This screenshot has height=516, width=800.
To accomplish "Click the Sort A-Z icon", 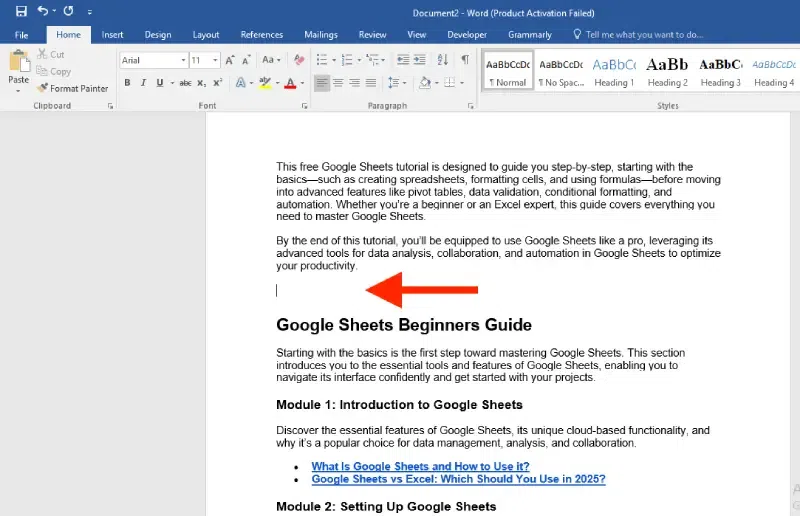I will [x=442, y=60].
